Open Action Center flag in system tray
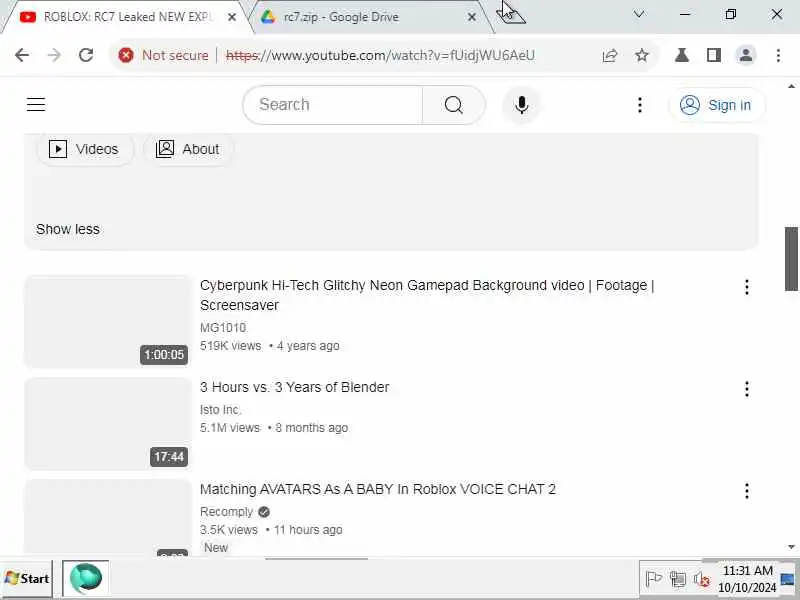800x600 pixels. coord(653,579)
